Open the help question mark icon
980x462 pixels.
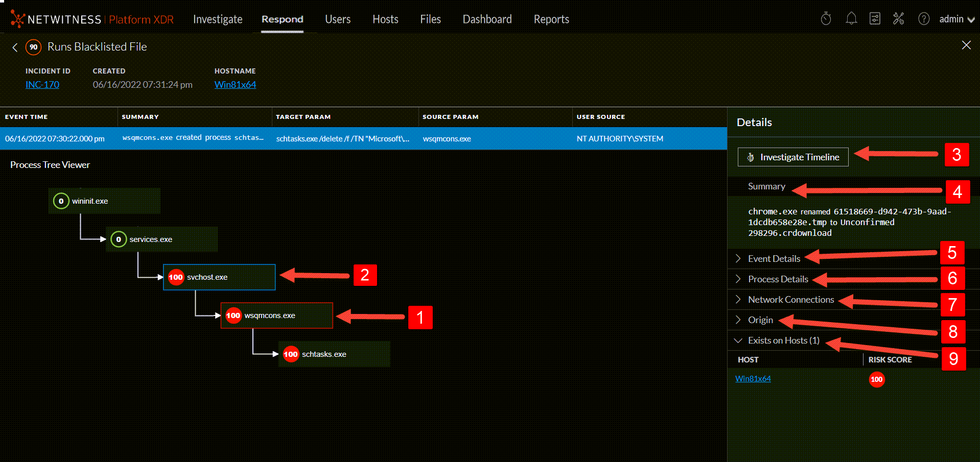(923, 19)
